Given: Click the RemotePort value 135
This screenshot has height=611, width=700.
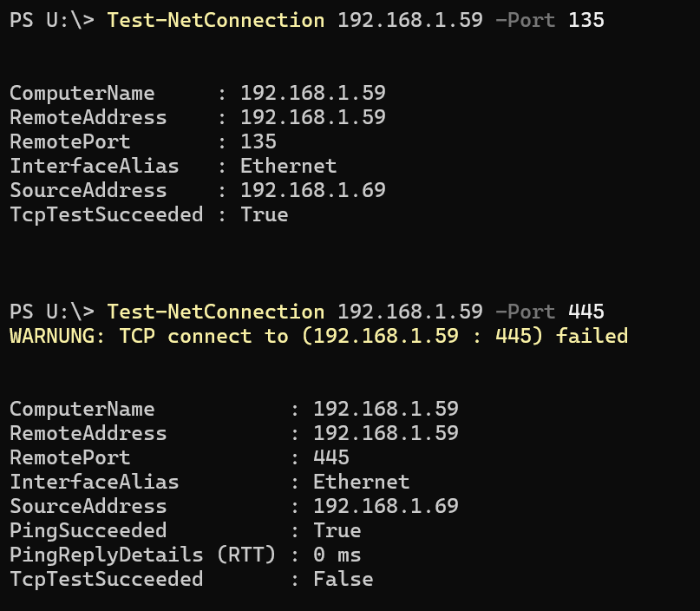Looking at the screenshot, I should coord(258,142).
